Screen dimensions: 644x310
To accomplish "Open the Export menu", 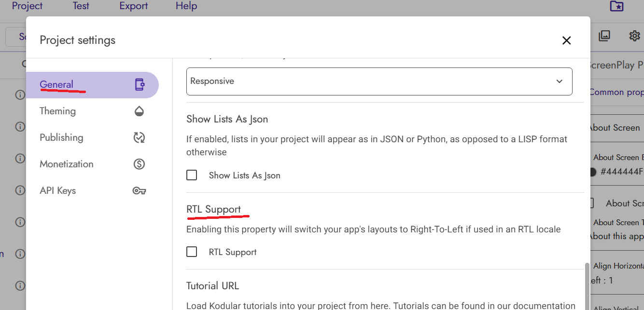I will pos(134,6).
